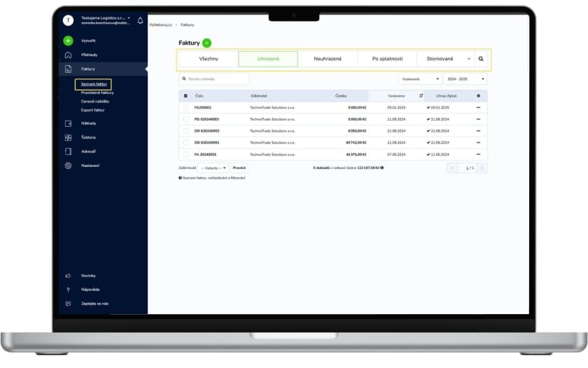Screen dimensions: 588x368
Task: Click the page number field showing 1 / 1
Action: click(x=468, y=168)
